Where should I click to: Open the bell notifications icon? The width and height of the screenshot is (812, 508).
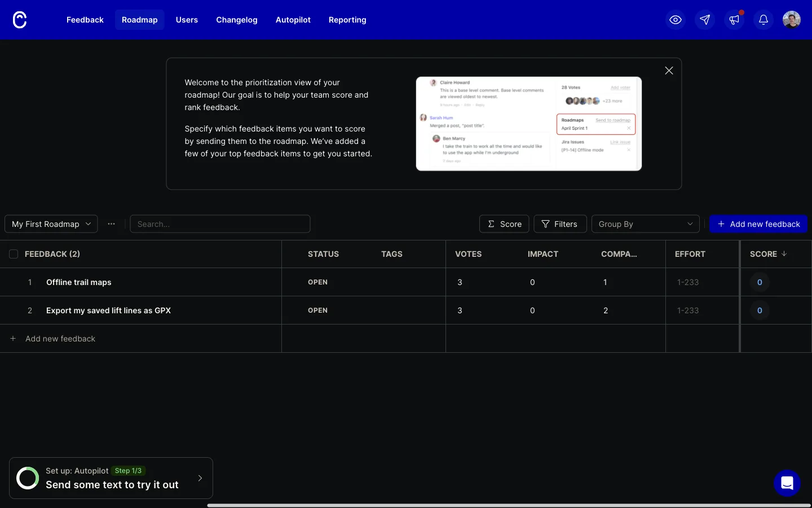pos(764,20)
